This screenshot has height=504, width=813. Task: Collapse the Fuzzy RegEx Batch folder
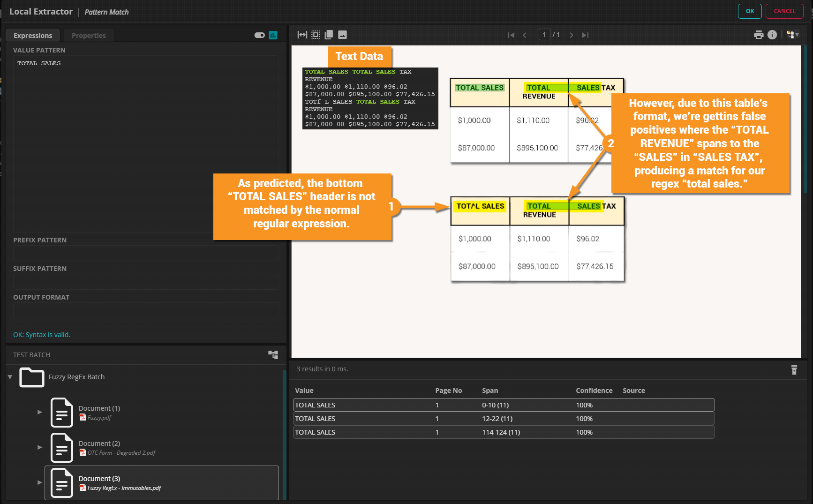click(10, 377)
